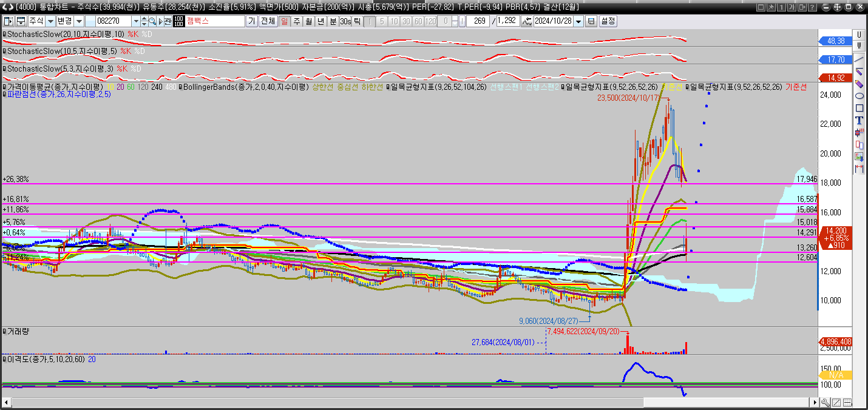Click the swap arrows icon beside 1,292

[526, 21]
